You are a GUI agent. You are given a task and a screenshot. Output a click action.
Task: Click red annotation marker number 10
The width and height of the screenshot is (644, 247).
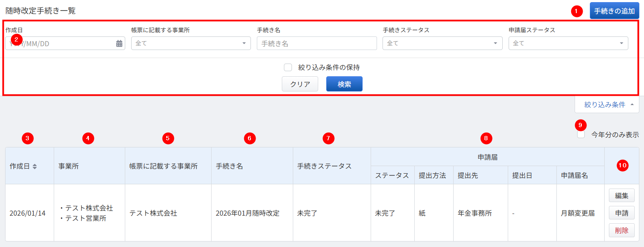[622, 166]
